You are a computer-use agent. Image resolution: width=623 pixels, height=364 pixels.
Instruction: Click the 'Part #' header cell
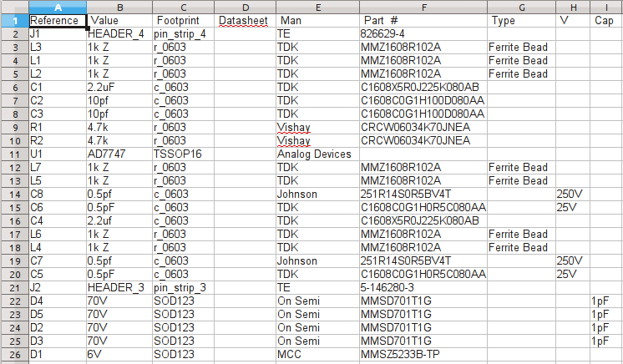pyautogui.click(x=423, y=21)
